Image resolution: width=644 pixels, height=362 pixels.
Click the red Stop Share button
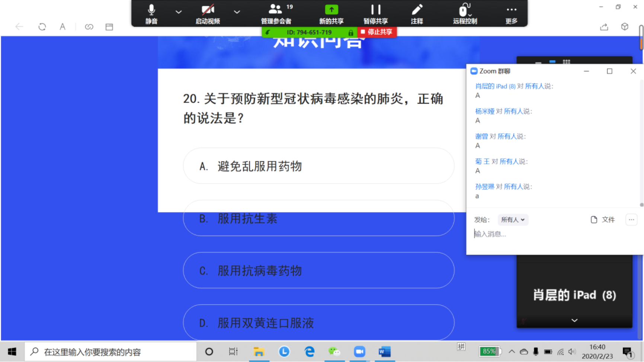(x=377, y=32)
